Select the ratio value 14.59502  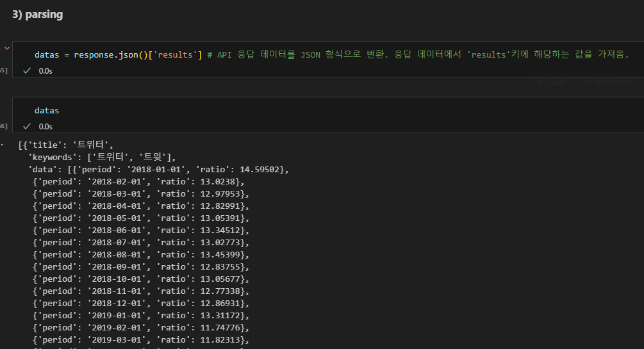tap(260, 169)
